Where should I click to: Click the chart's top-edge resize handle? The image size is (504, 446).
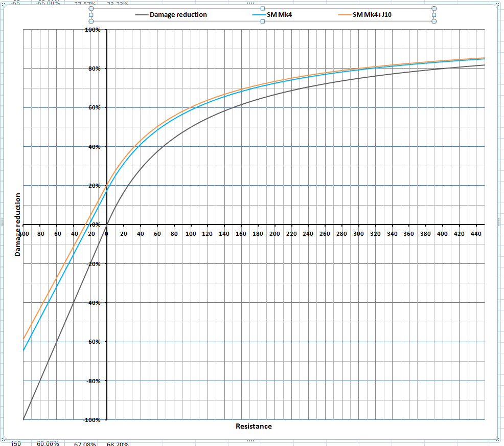click(251, 3)
